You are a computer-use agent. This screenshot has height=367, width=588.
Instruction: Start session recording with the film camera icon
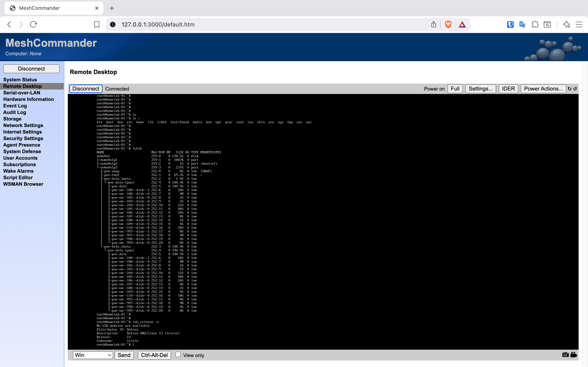(574, 355)
